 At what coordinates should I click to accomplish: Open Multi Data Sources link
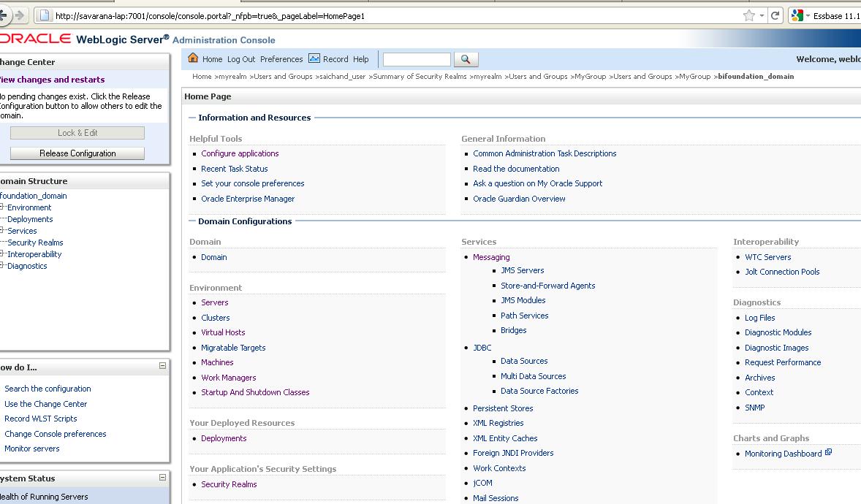(533, 376)
